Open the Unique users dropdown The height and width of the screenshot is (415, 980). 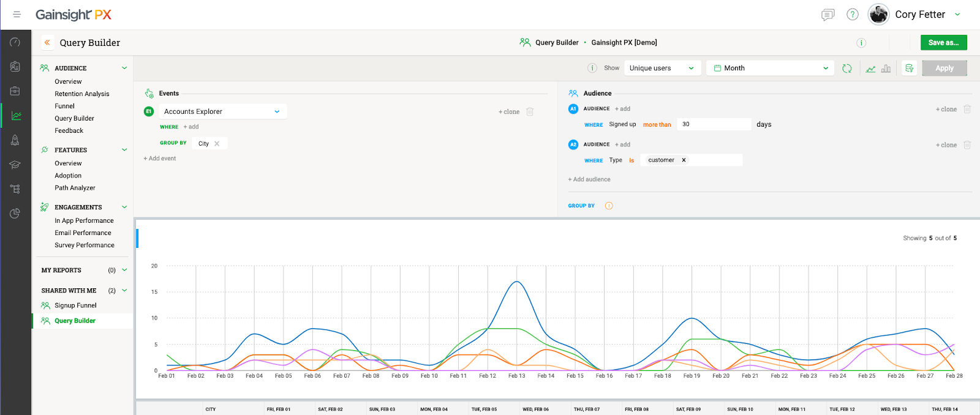tap(661, 69)
